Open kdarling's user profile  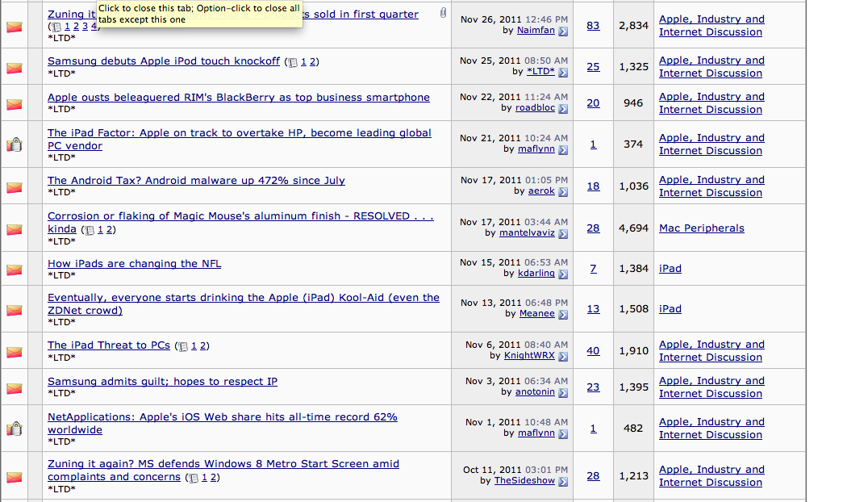tap(536, 273)
